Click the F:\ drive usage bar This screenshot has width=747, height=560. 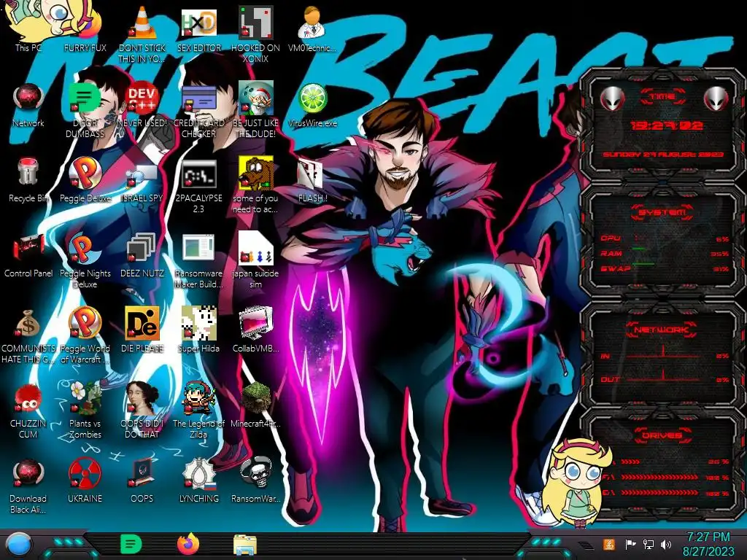660,477
